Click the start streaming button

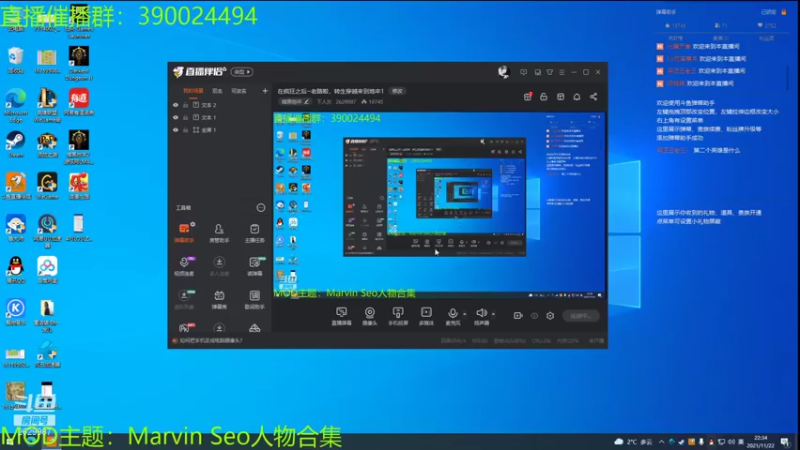coord(581,316)
